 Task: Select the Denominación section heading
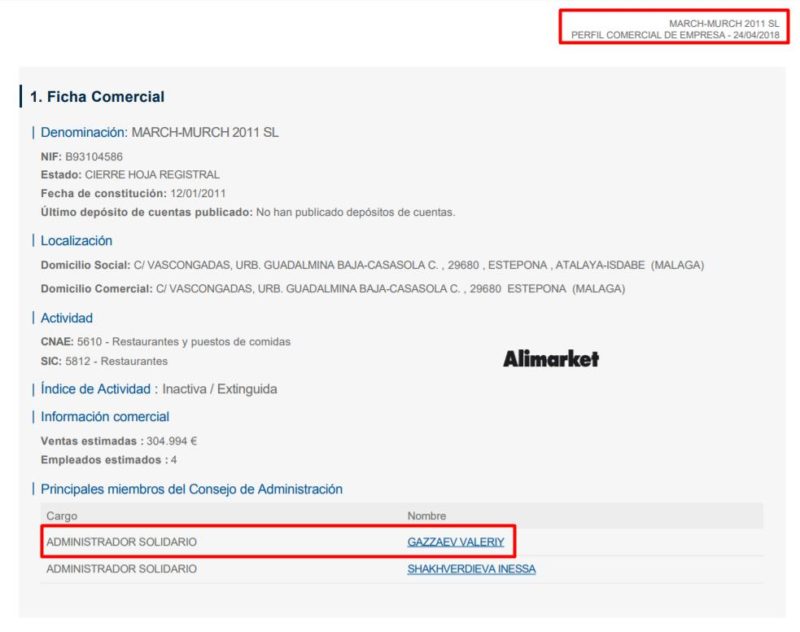(x=85, y=133)
